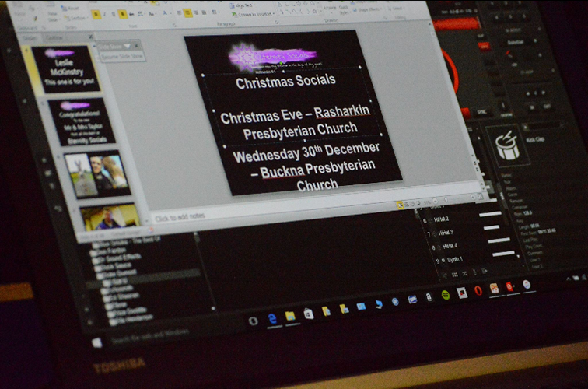Switch to the Outline tab
The width and height of the screenshot is (588, 389).
[x=54, y=37]
